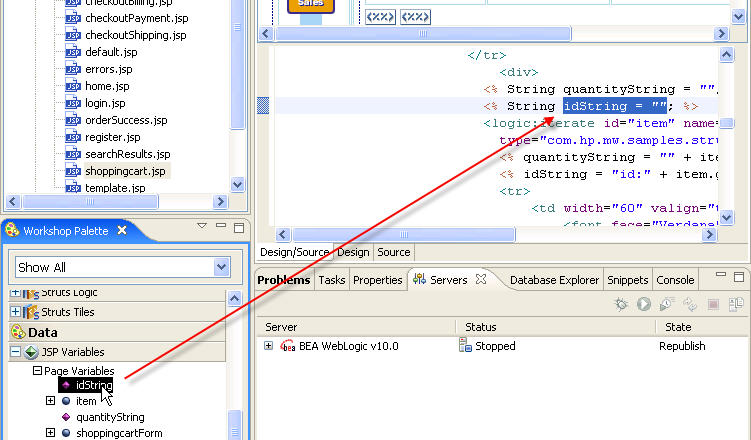Click the first scriptlet tag in design view
Image resolution: width=751 pixels, height=440 pixels.
pyautogui.click(x=380, y=17)
